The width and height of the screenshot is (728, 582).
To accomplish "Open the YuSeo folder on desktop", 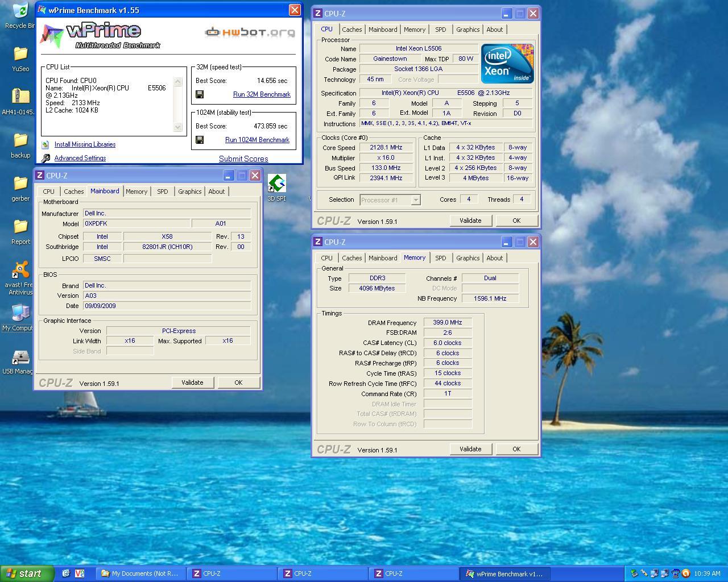I will [x=20, y=53].
